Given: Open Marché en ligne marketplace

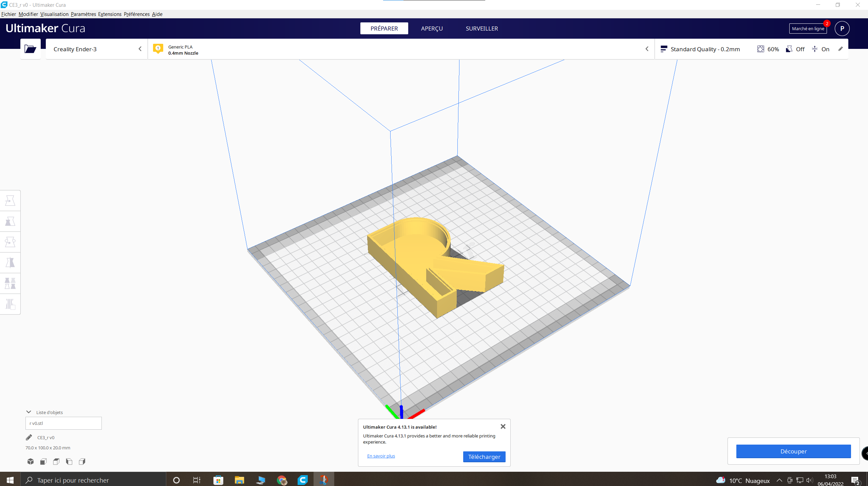Looking at the screenshot, I should 808,29.
